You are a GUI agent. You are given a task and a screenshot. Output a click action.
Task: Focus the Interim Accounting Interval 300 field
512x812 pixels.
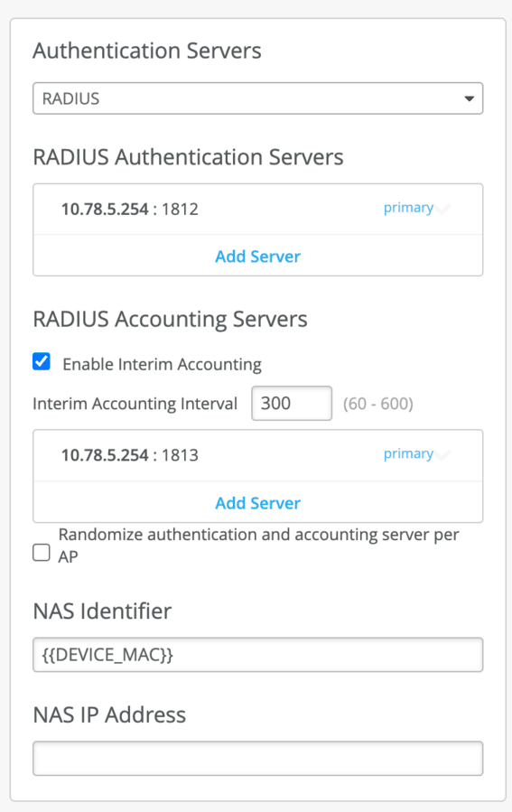(292, 403)
